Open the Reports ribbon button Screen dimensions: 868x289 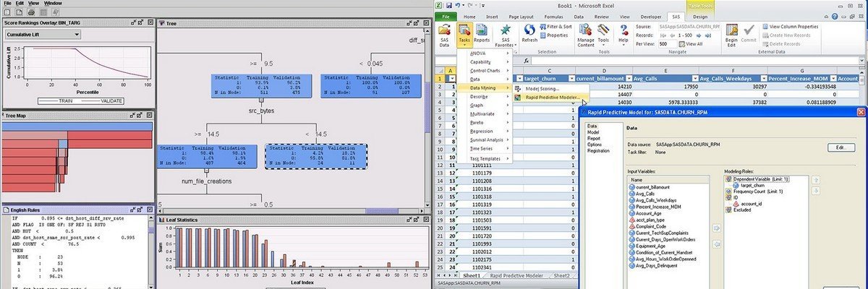click(x=482, y=35)
